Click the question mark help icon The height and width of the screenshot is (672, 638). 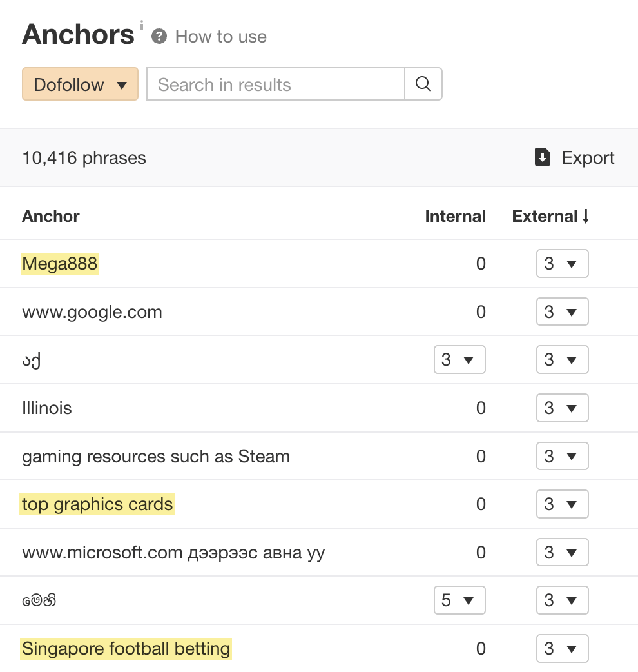coord(159,37)
